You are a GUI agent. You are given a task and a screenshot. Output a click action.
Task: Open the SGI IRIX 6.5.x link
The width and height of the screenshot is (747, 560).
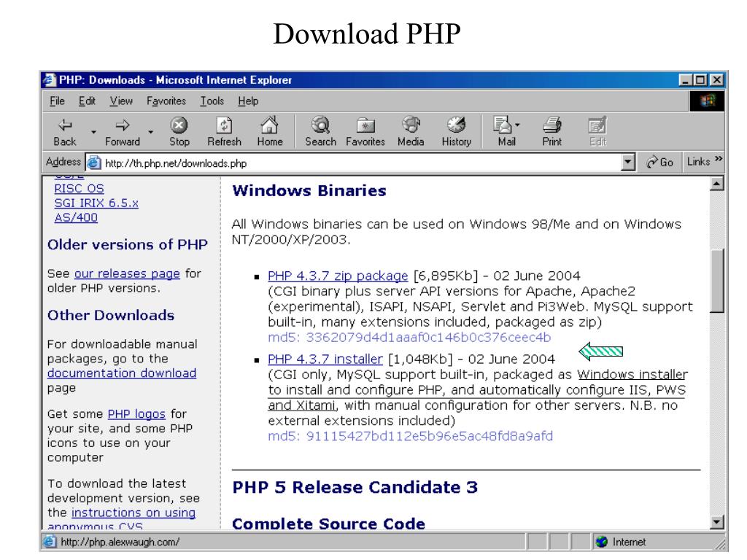point(96,203)
